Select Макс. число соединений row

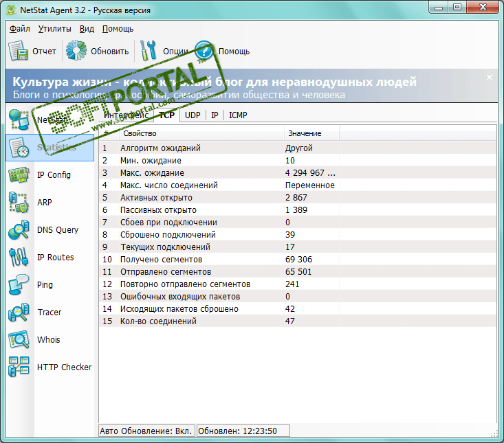[298, 185]
